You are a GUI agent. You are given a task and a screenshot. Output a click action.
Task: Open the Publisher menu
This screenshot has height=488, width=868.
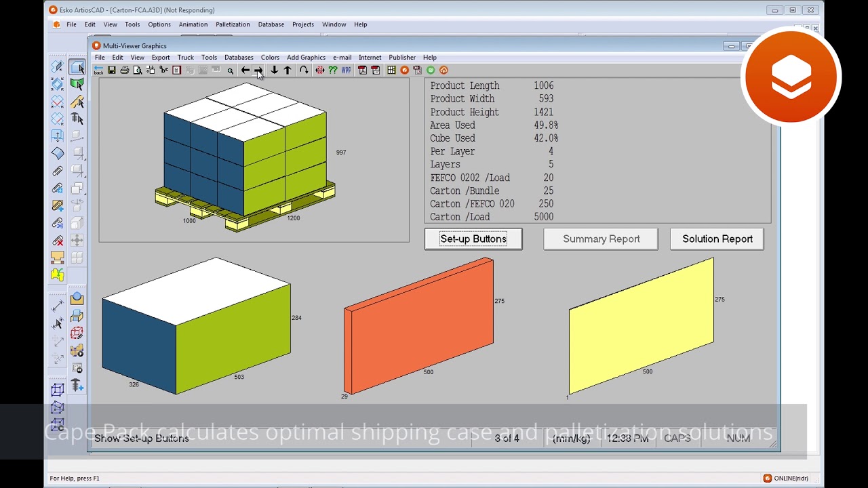pyautogui.click(x=402, y=58)
